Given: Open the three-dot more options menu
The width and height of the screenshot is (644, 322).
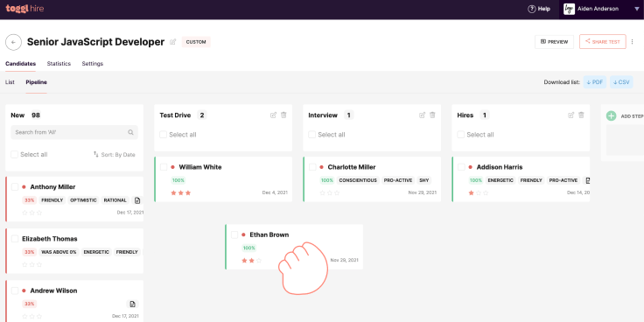Looking at the screenshot, I should [x=633, y=42].
